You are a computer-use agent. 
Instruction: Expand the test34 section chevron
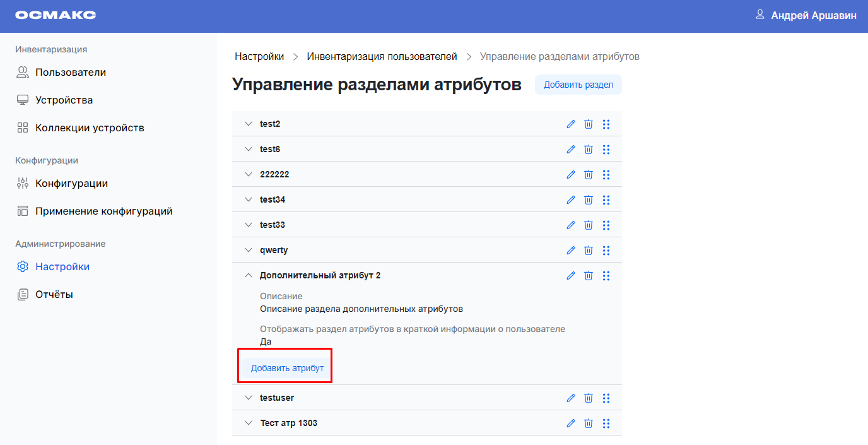pyautogui.click(x=248, y=200)
